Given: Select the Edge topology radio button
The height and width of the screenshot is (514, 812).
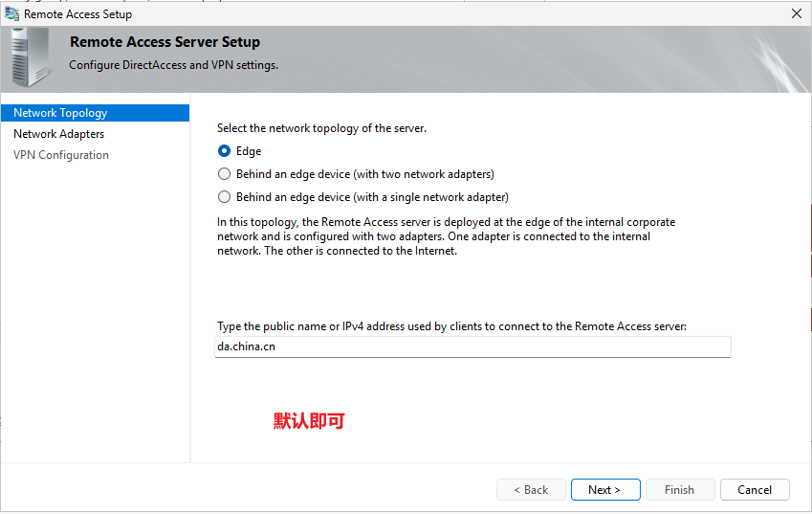Looking at the screenshot, I should tap(224, 151).
